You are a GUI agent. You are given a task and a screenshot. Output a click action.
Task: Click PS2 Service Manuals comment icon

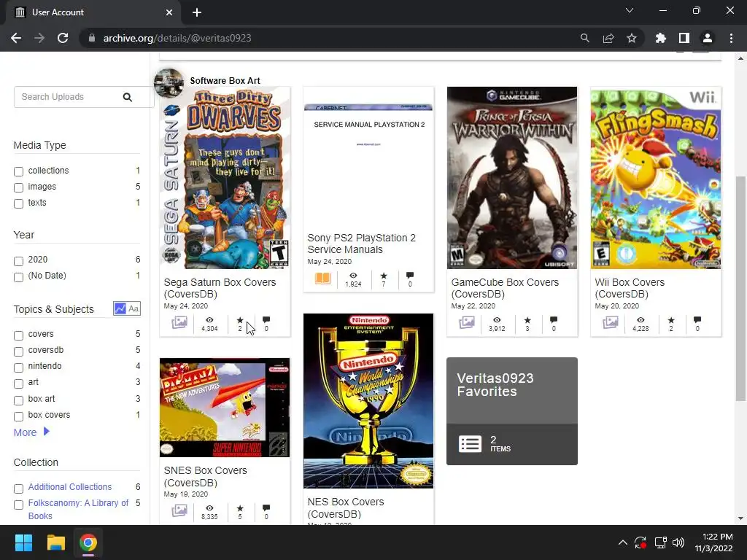(410, 275)
